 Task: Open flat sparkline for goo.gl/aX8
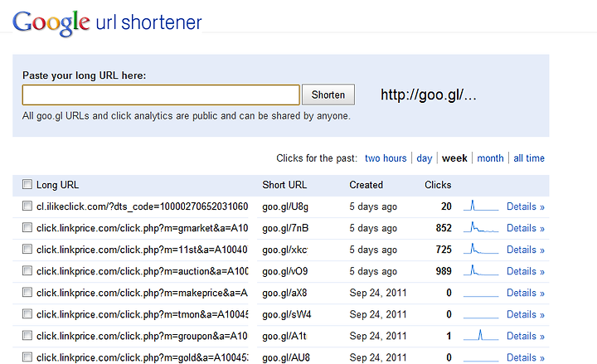[x=481, y=295]
